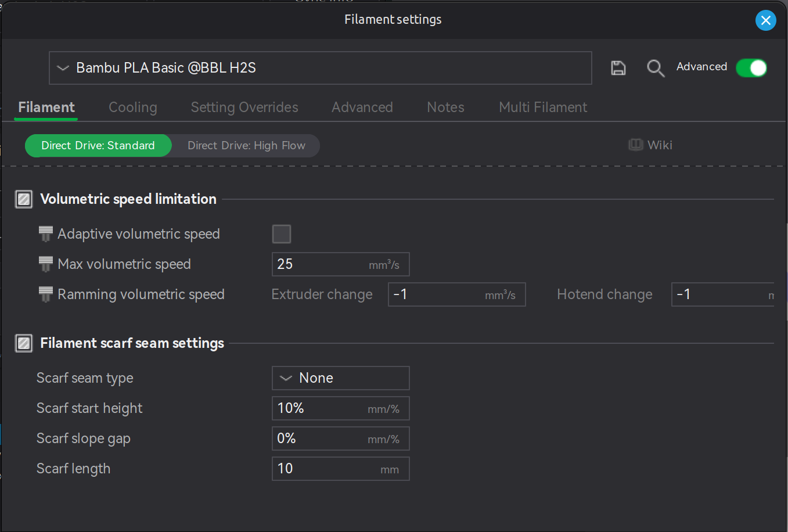The width and height of the screenshot is (788, 532).
Task: Enable Adaptive volumetric speed checkbox
Action: point(282,234)
